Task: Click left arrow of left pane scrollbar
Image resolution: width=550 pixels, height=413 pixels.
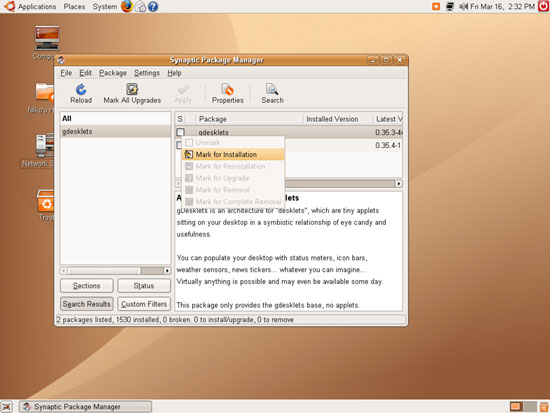Action: [63, 271]
